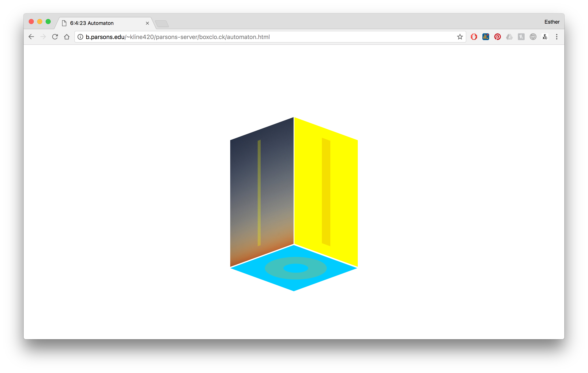Click the grey circular sync extension icon
Image resolution: width=588 pixels, height=373 pixels.
[533, 37]
